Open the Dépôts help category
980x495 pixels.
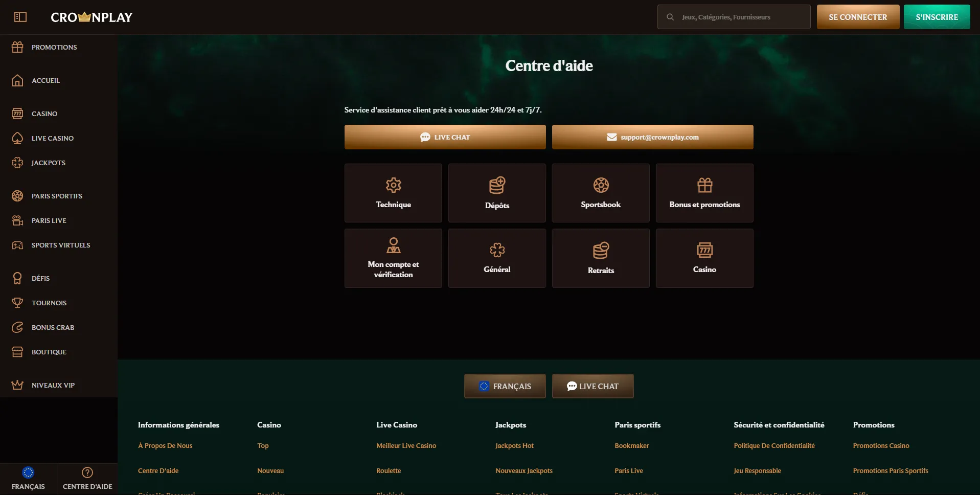(x=497, y=193)
